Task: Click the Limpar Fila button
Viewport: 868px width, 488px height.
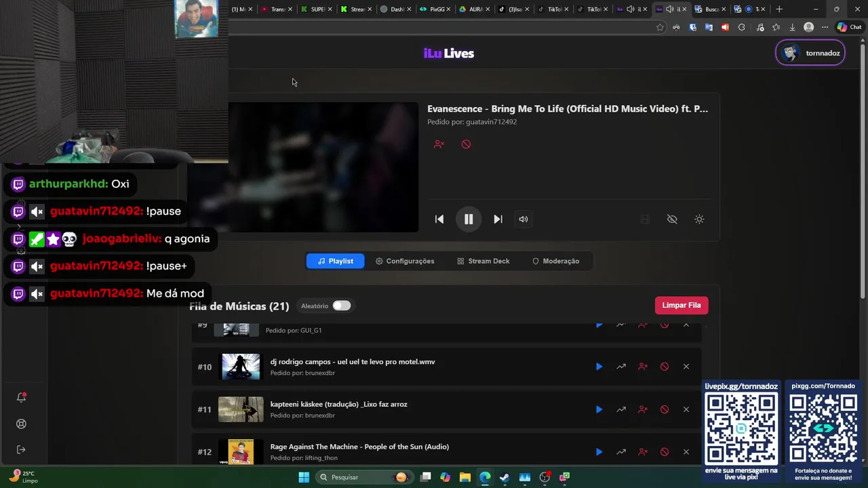Action: pos(682,305)
